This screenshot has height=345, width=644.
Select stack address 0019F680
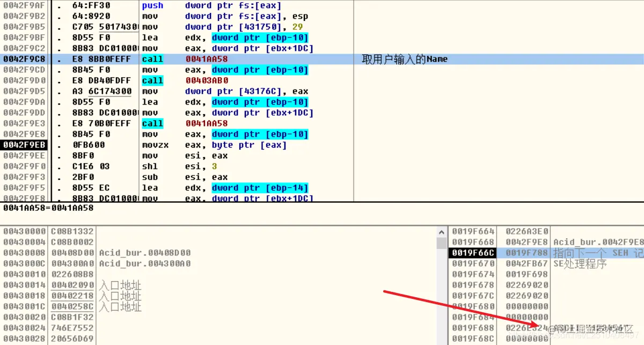click(473, 306)
